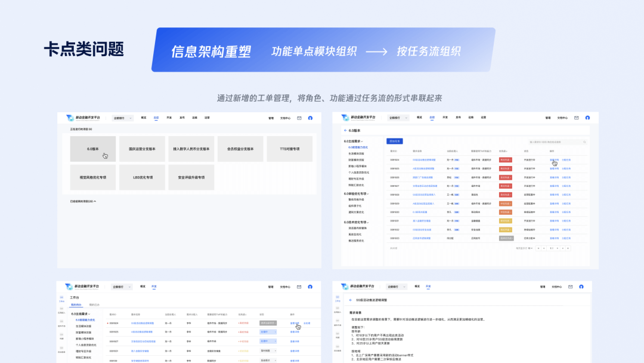This screenshot has height=363, width=644.
Task: Select 离线包优化 in 6.0版本 sidebar tree
Action: (x=354, y=234)
